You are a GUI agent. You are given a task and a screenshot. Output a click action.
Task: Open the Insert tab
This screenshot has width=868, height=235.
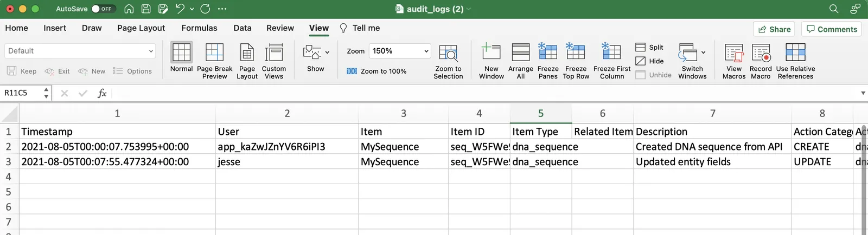click(55, 28)
